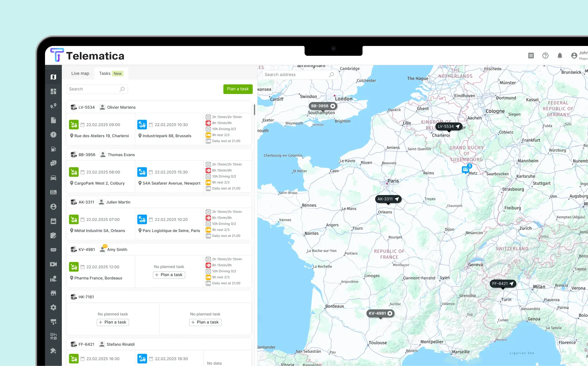Open the fuel pump icon in sidebar
The height and width of the screenshot is (366, 588).
(53, 149)
